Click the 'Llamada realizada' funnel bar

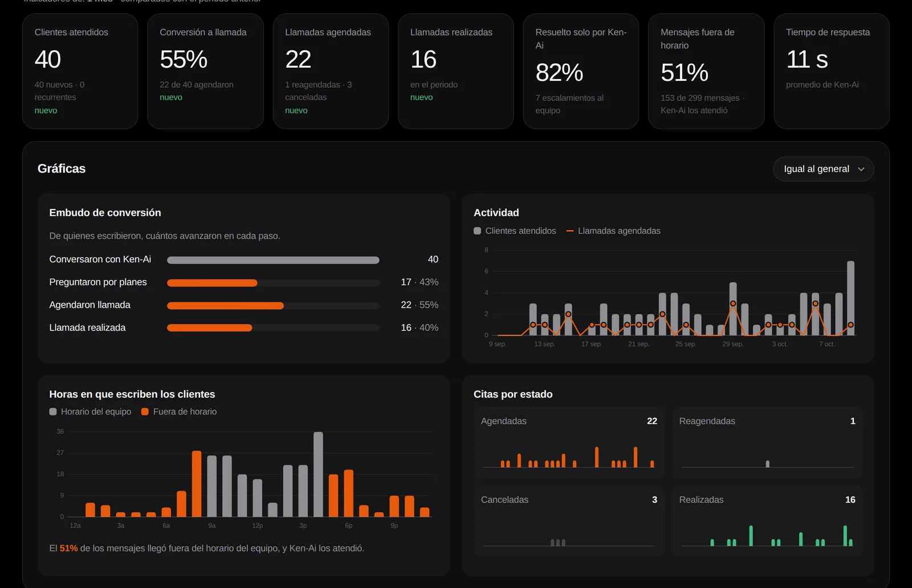209,328
